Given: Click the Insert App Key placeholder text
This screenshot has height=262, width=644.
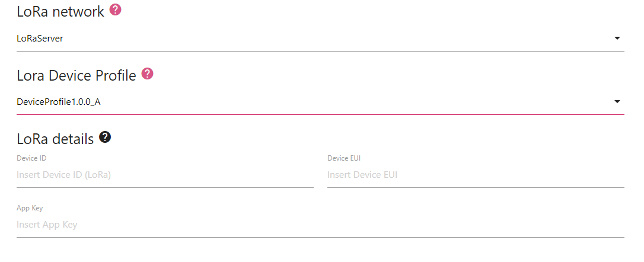Looking at the screenshot, I should pyautogui.click(x=47, y=225).
